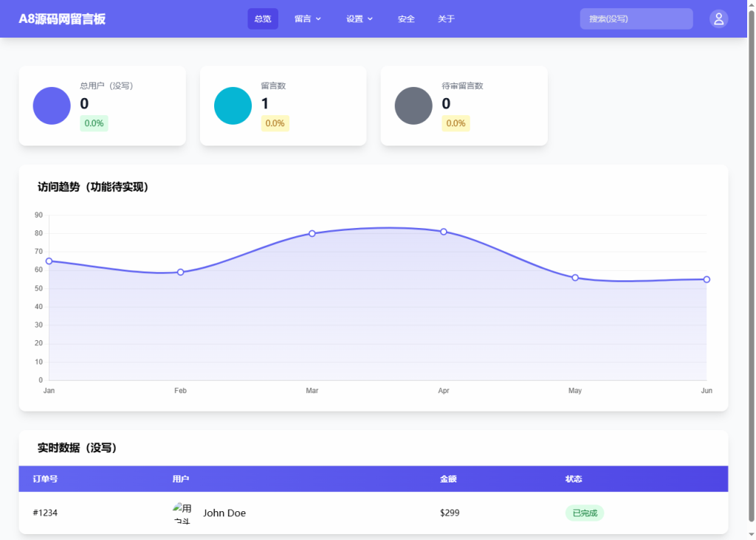Open the user profile avatar icon
Viewport: 756px width, 540px height.
pyautogui.click(x=718, y=18)
